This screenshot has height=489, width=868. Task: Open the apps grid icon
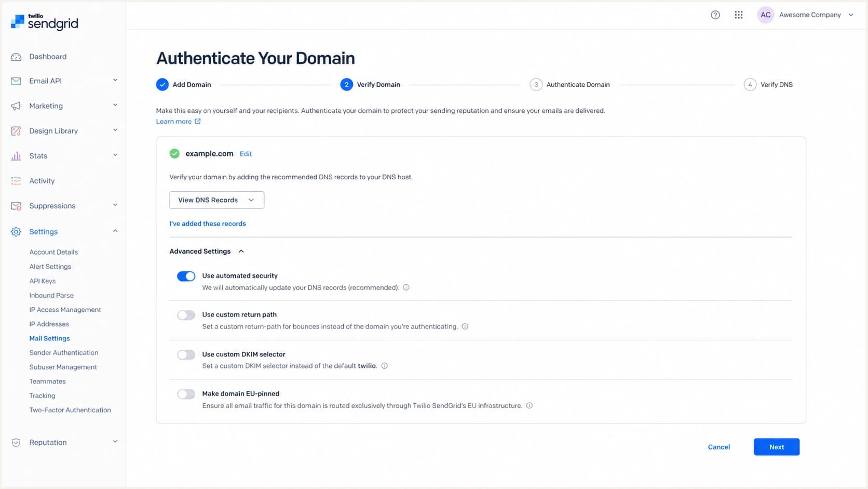coord(739,15)
